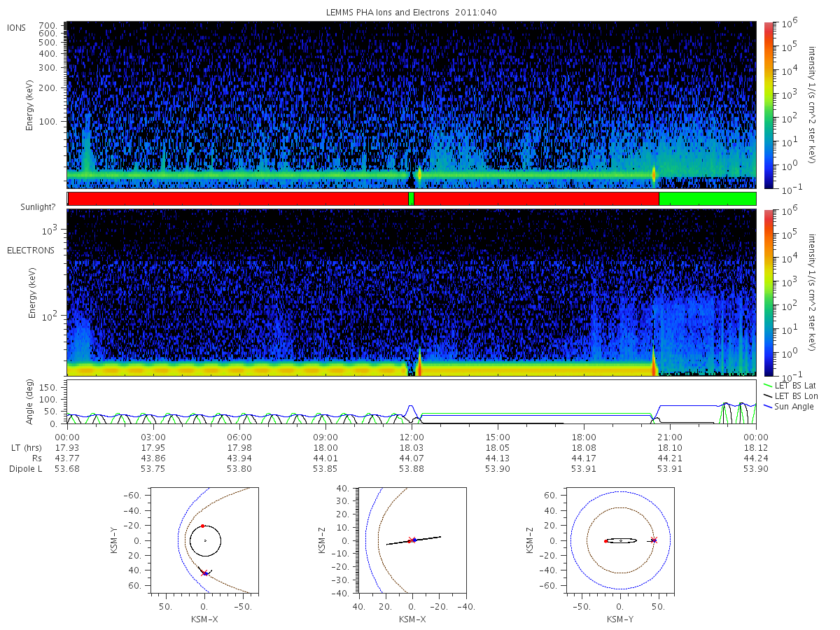Click the electron intensity color bar
The height and width of the screenshot is (630, 840).
coord(768,293)
